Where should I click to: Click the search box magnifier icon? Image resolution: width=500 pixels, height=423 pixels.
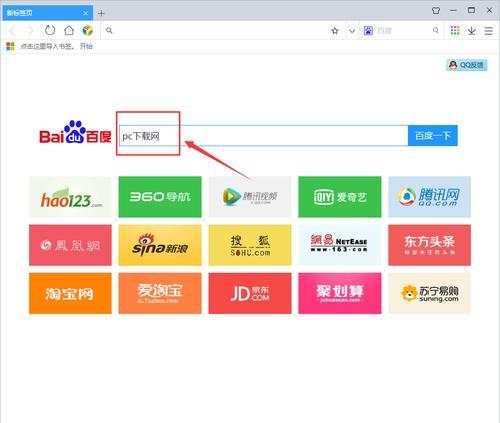436,30
